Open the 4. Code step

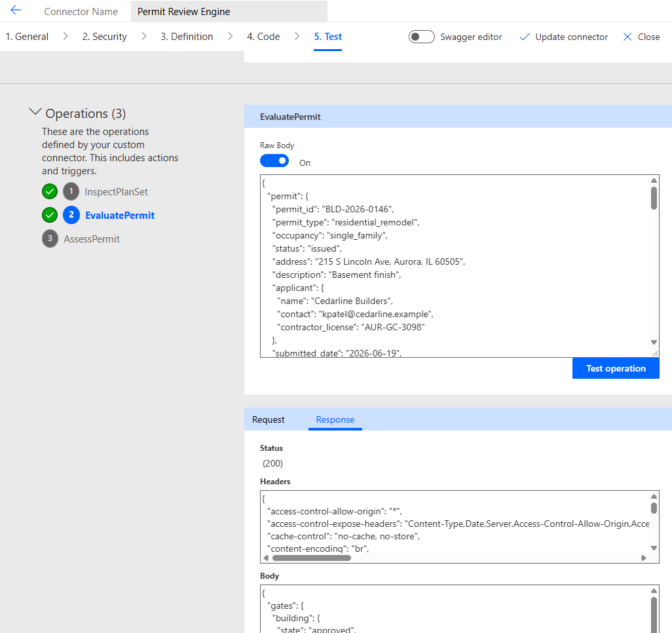pyautogui.click(x=263, y=37)
